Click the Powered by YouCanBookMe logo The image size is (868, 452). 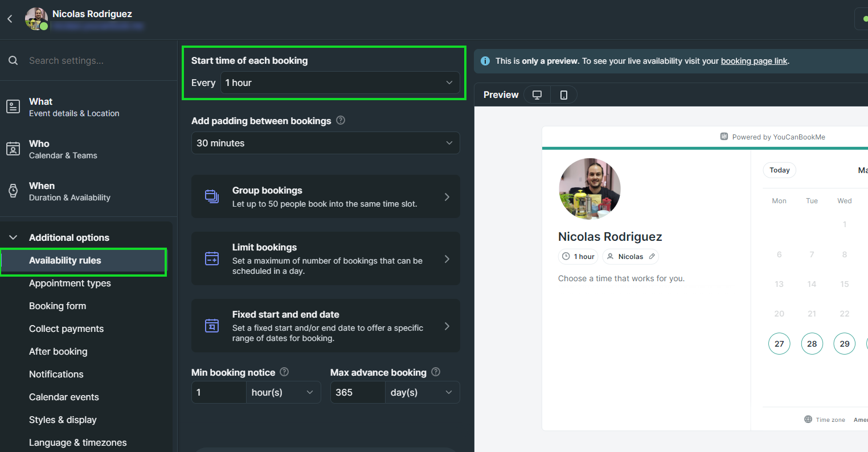[724, 137]
